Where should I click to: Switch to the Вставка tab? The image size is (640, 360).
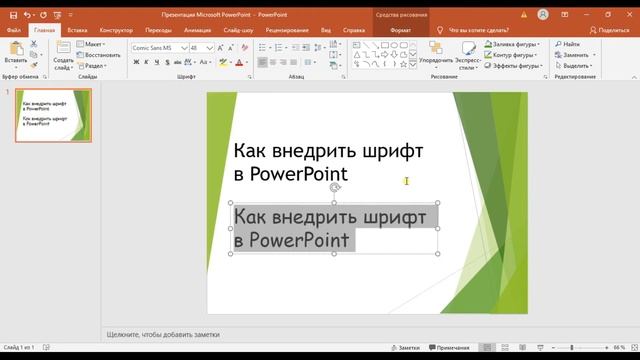pyautogui.click(x=77, y=30)
